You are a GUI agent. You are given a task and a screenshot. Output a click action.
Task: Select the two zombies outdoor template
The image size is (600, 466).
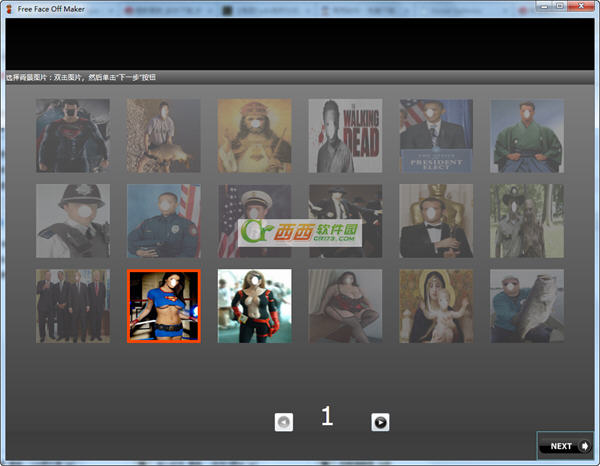pos(527,221)
